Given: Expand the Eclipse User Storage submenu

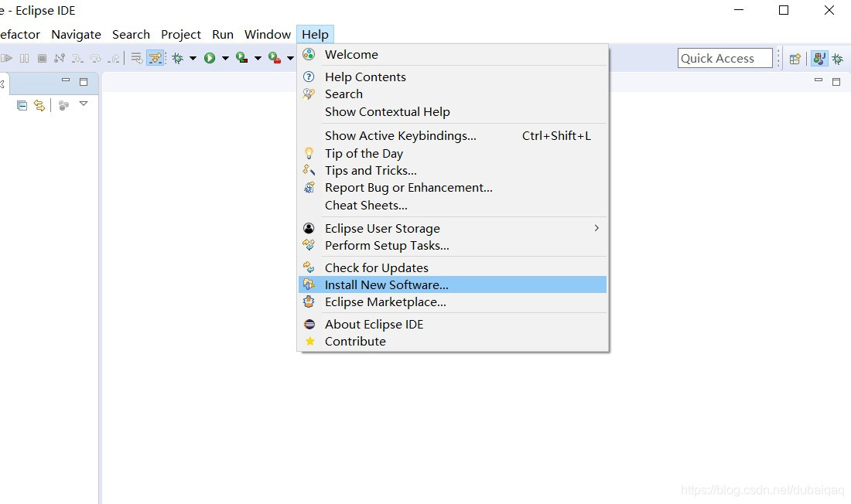Looking at the screenshot, I should (453, 228).
